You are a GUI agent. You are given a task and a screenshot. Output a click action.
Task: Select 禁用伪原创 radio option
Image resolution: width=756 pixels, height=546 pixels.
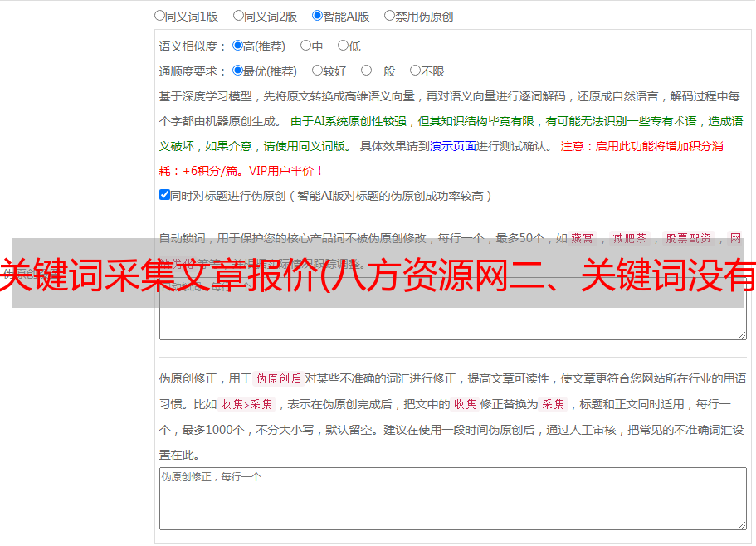[389, 16]
